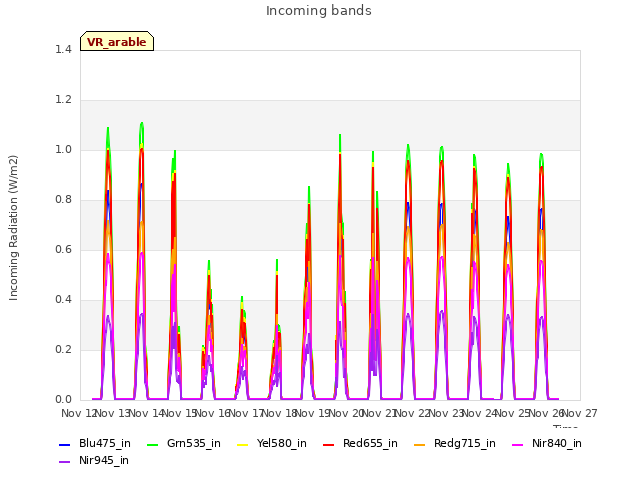The image size is (640, 480).
Task: Click the Yel580_in legend entry
Action: click(272, 444)
